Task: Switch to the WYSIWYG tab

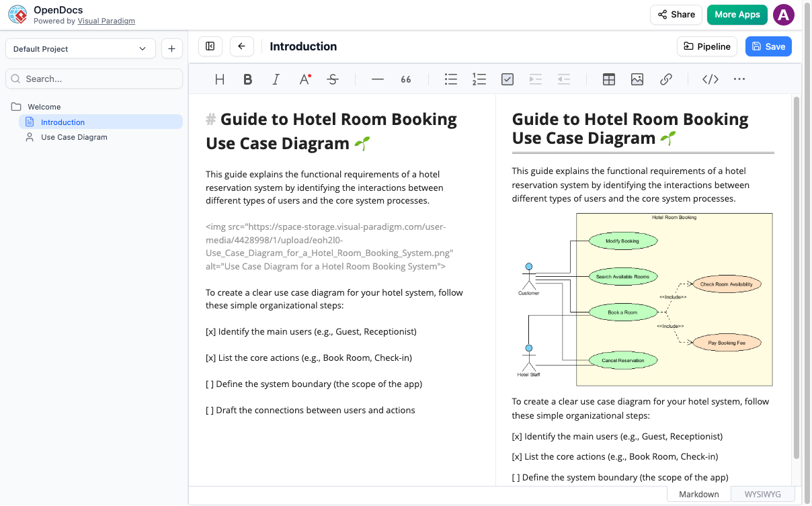Action: 762,493
